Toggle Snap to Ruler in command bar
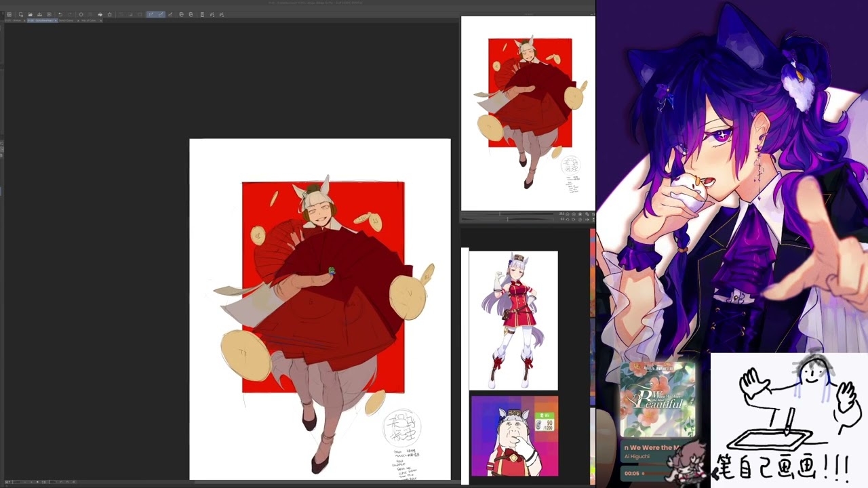This screenshot has width=868, height=488. tap(151, 14)
